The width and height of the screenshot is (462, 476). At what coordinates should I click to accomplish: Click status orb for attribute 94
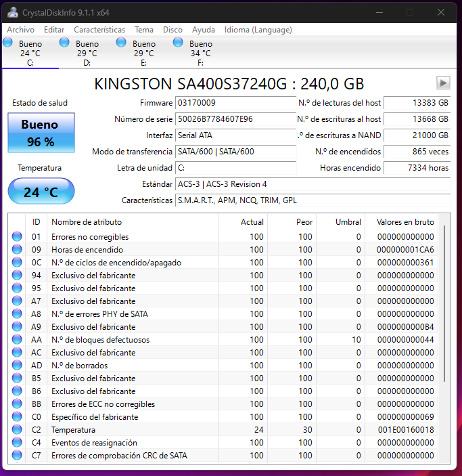(x=17, y=275)
